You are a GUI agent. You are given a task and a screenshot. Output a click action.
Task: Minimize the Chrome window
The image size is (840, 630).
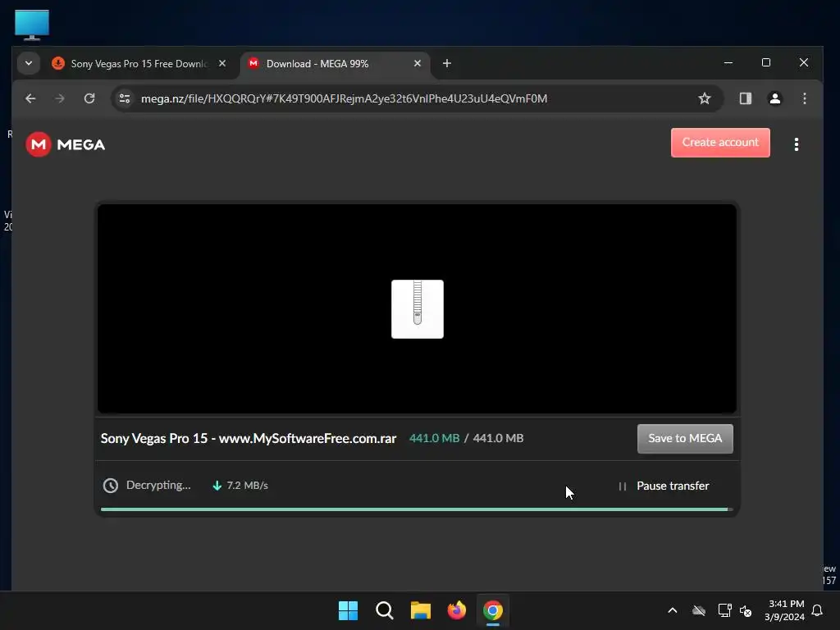click(x=728, y=62)
